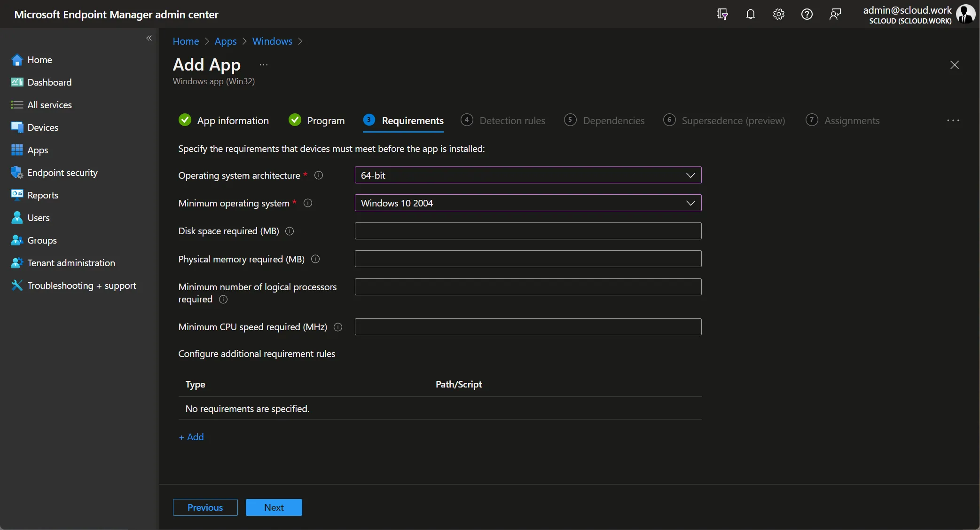Viewport: 980px width, 530px height.
Task: Add an additional requirement rule
Action: coord(191,437)
